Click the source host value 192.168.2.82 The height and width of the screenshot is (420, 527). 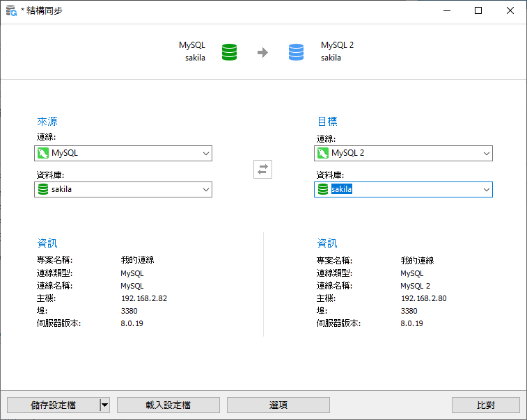[144, 298]
